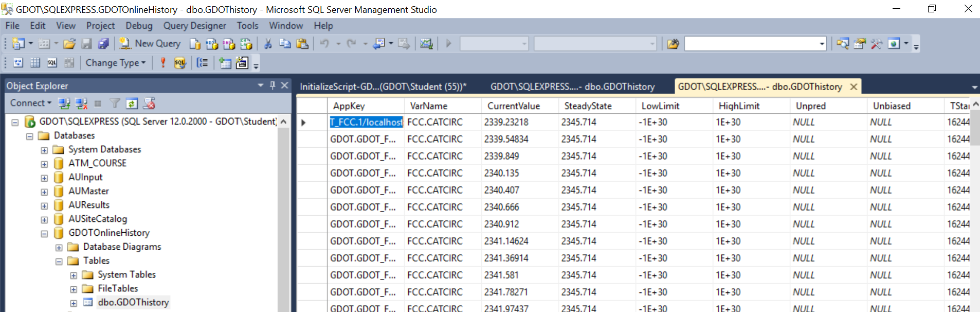Click the SteadyState column header
Screen dimensions: 980x312
(597, 106)
